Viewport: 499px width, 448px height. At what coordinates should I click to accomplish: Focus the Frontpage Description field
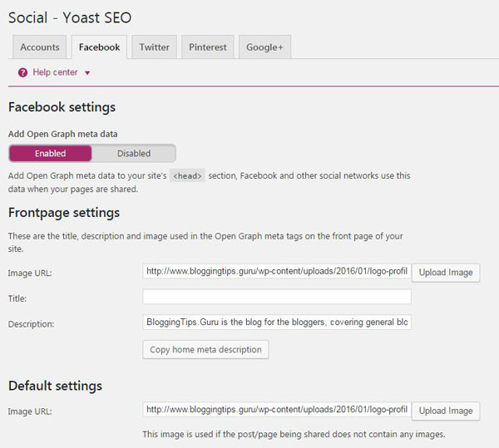coord(277,322)
